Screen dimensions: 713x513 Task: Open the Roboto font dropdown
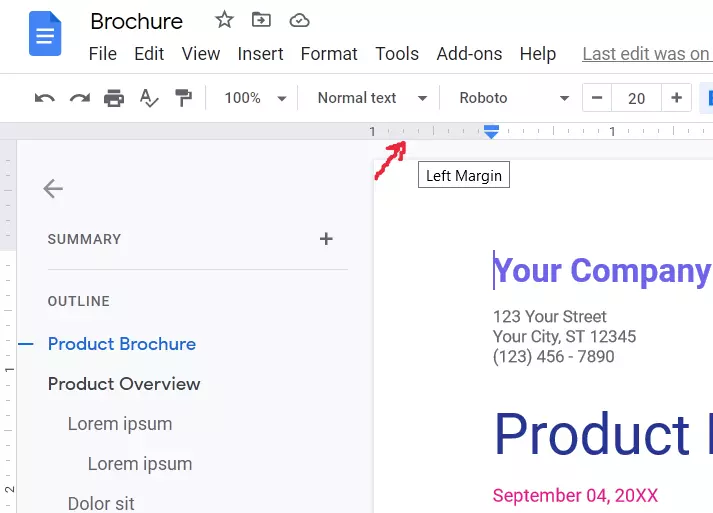[x=514, y=98]
